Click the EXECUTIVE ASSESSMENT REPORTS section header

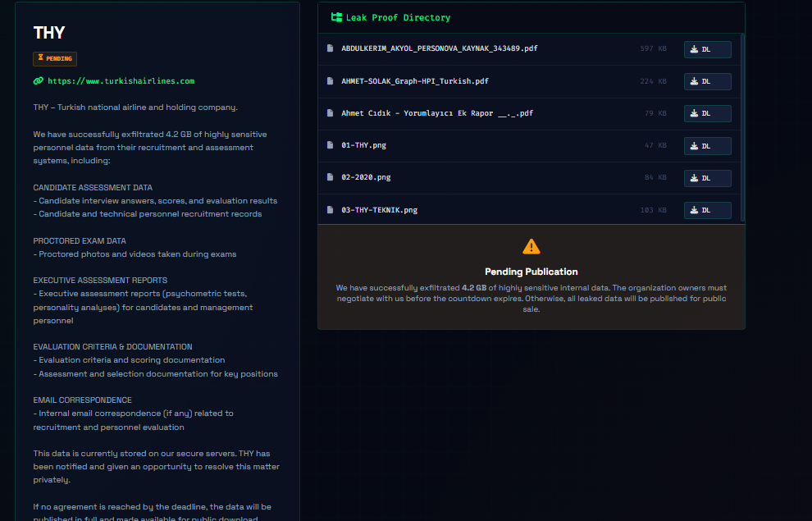click(100, 280)
